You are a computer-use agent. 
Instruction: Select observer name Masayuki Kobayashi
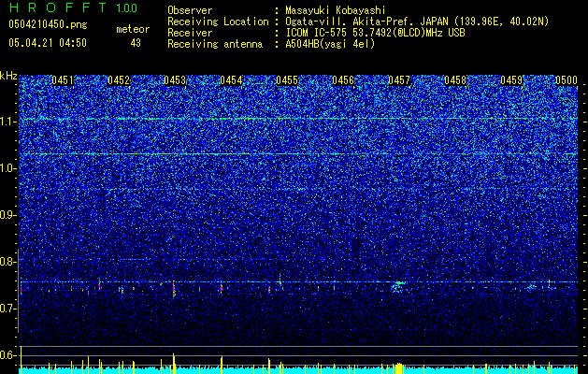click(336, 10)
